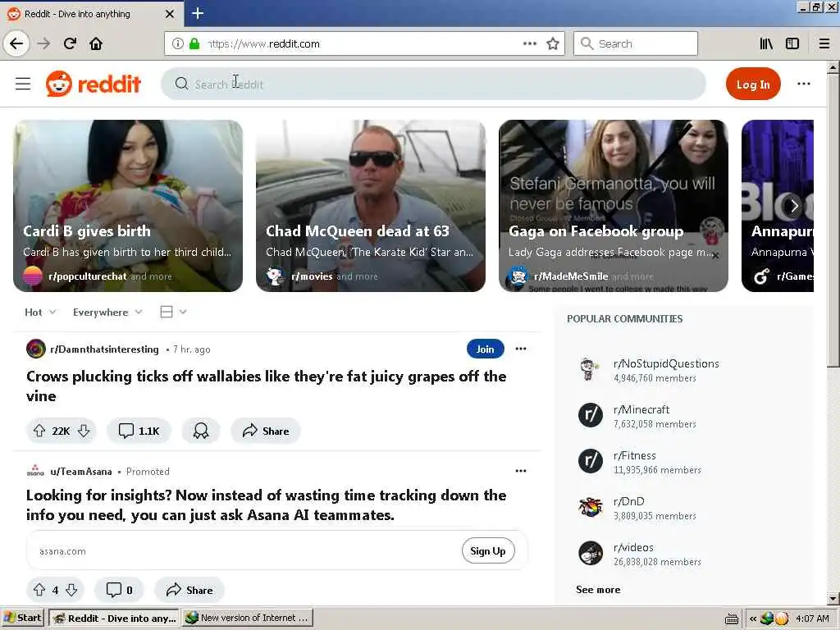Open the site information icon in address bar
This screenshot has height=630, width=840.
pos(178,43)
